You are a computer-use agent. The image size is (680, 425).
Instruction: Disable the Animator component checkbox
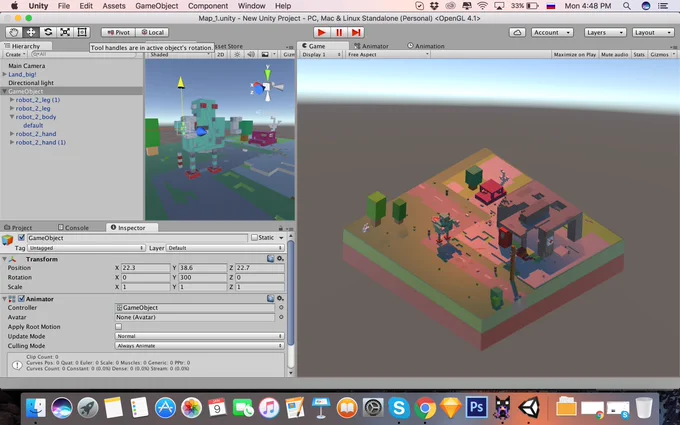[21, 299]
